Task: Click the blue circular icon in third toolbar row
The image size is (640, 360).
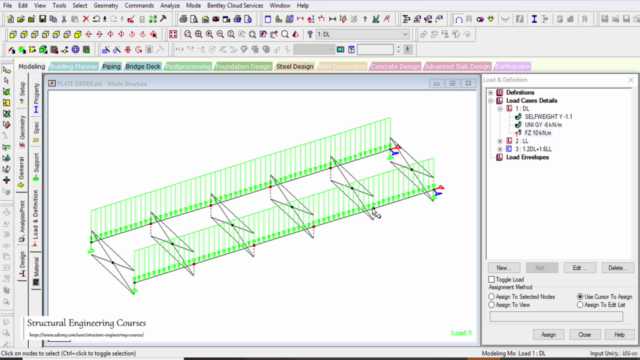Action: (76, 50)
